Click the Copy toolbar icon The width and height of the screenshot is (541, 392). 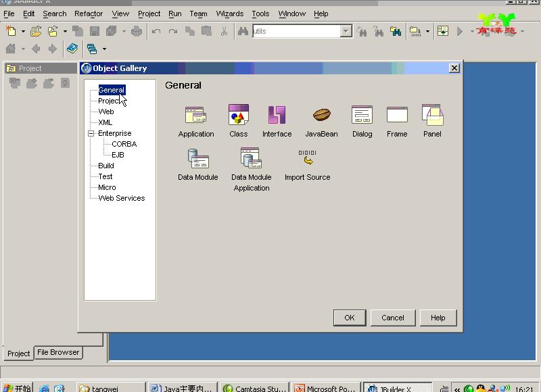(190, 31)
